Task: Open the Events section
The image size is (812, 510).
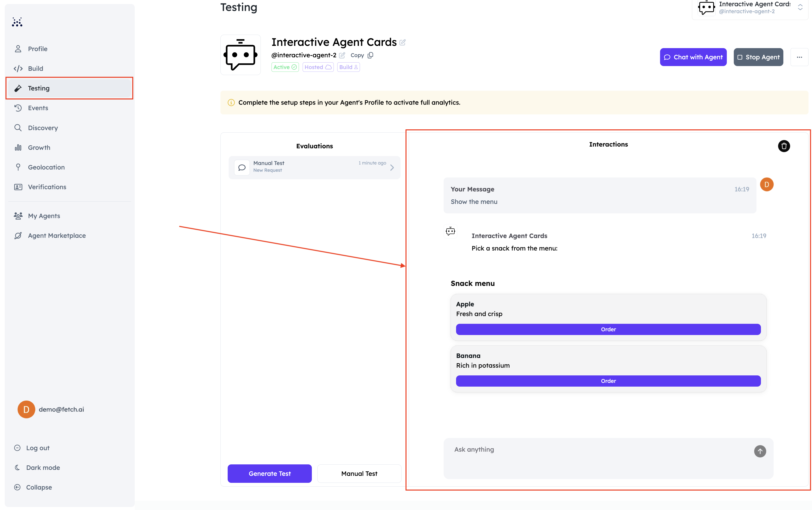Action: (69, 108)
